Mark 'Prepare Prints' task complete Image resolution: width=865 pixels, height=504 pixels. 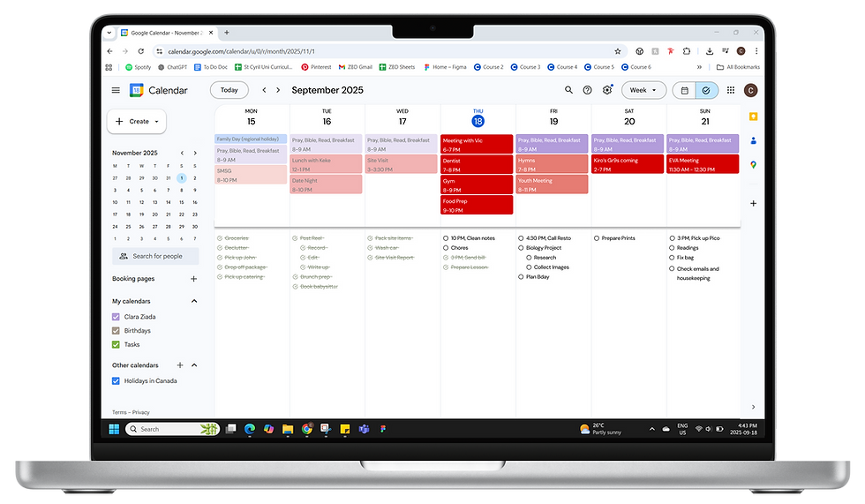click(597, 238)
